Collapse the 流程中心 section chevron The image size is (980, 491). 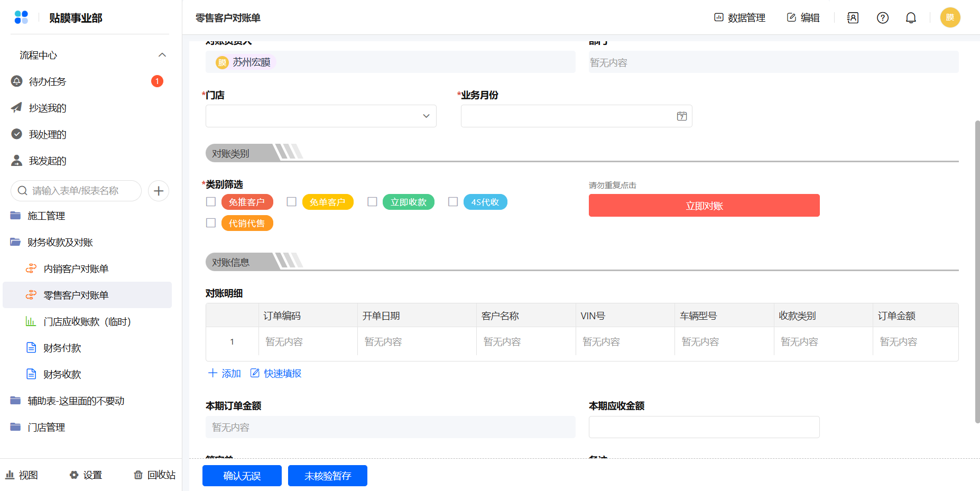coord(162,55)
